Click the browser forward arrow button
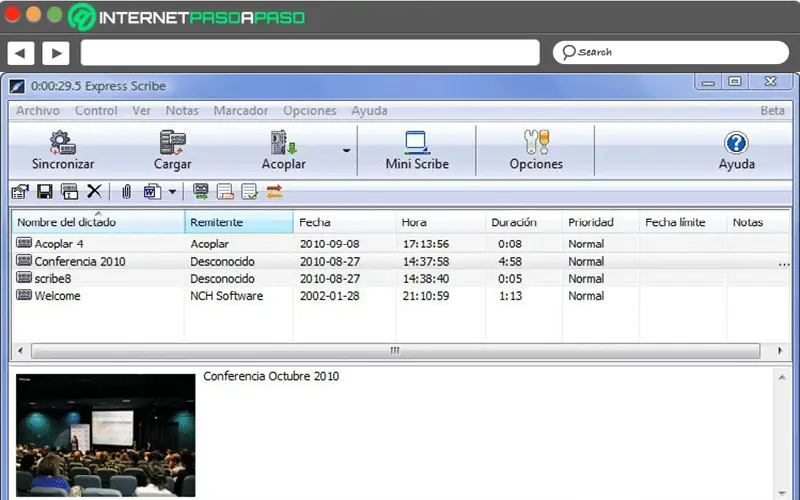This screenshot has height=500, width=800. point(56,53)
